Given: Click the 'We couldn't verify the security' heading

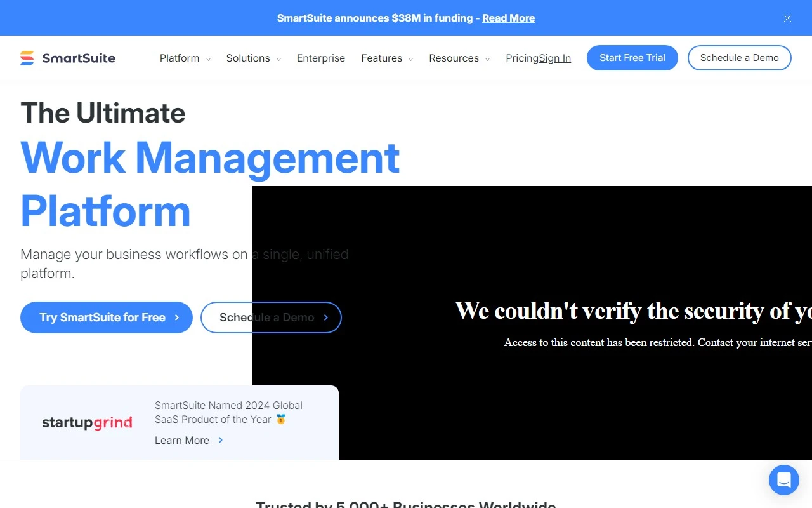Looking at the screenshot, I should 633,311.
